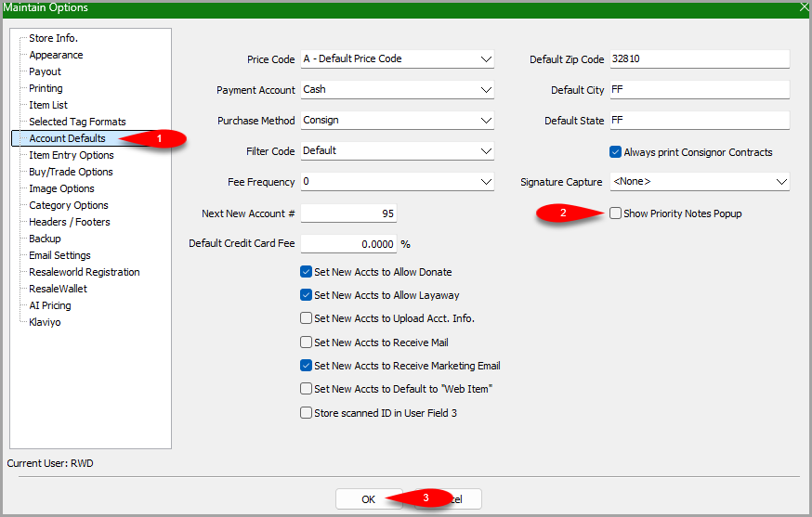The height and width of the screenshot is (517, 812).
Task: Go to Headers / Footers settings
Action: tap(70, 222)
